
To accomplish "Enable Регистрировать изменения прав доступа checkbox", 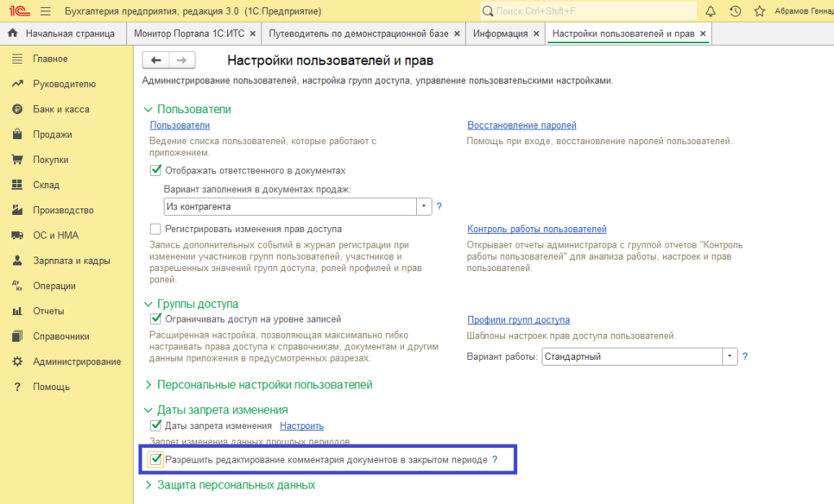I will (x=156, y=229).
